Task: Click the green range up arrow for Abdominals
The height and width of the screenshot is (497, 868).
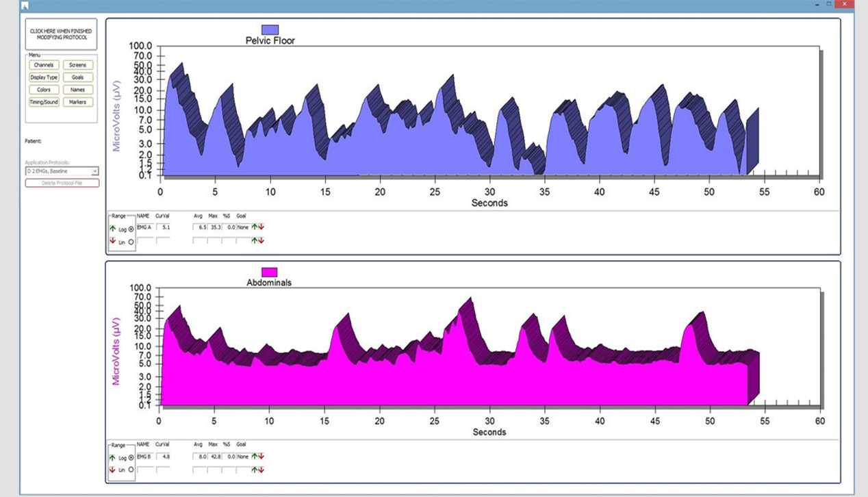Action: pyautogui.click(x=112, y=457)
